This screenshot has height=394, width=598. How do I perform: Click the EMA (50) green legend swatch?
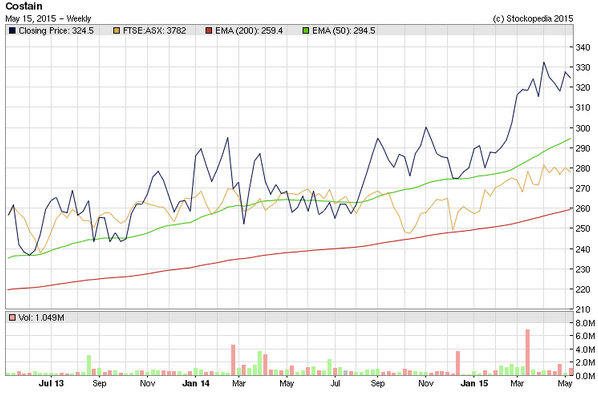click(305, 31)
